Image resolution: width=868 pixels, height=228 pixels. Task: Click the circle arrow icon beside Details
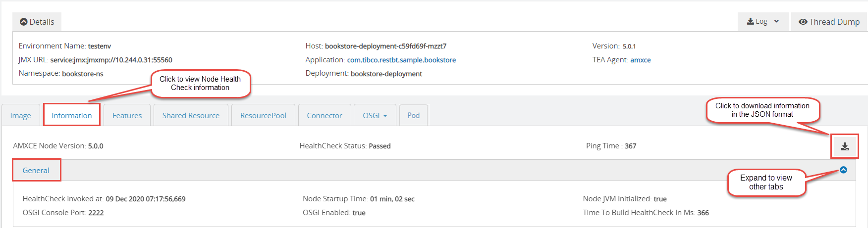coord(24,22)
